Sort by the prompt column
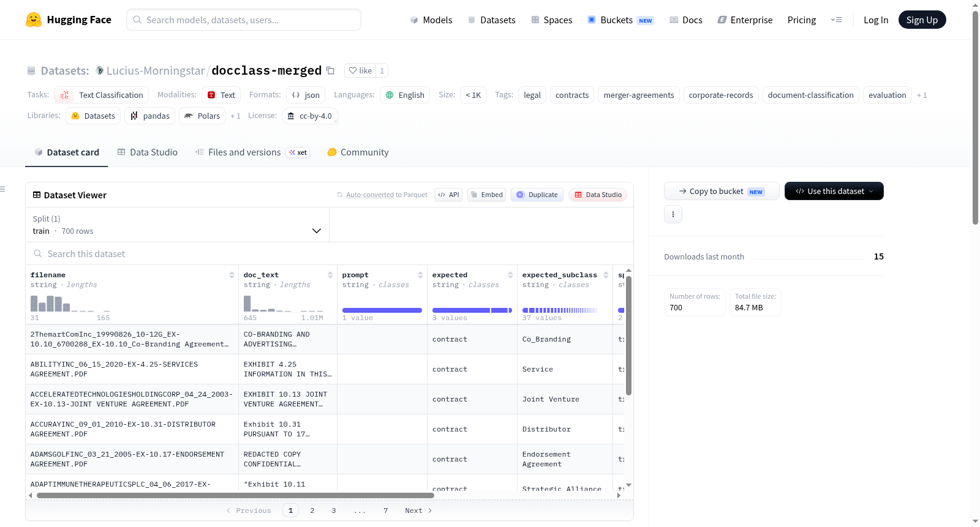 (420, 275)
